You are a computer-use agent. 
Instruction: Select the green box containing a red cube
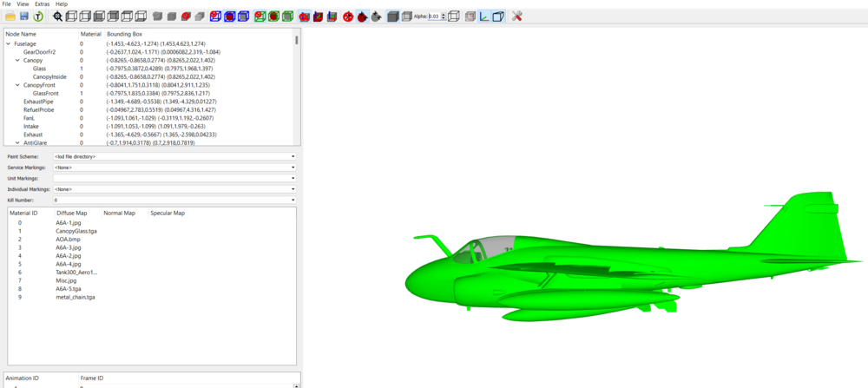273,16
